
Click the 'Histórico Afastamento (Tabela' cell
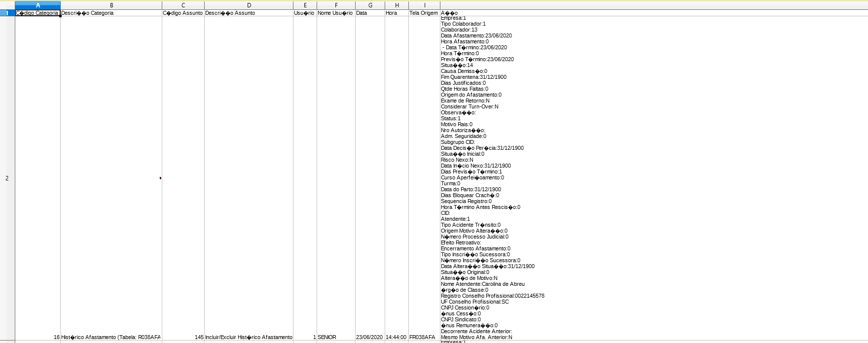click(111, 337)
